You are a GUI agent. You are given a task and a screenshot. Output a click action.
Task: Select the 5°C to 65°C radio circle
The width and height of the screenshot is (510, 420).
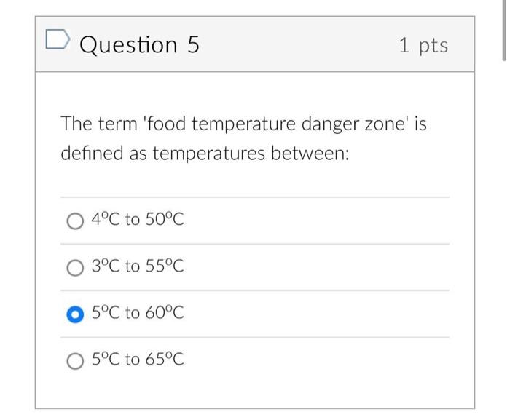[x=75, y=360]
